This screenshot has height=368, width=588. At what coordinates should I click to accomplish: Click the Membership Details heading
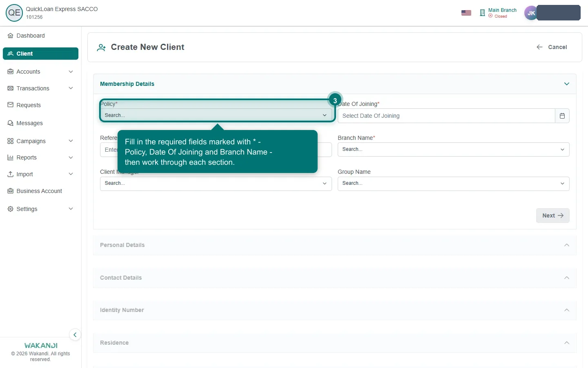tap(127, 84)
